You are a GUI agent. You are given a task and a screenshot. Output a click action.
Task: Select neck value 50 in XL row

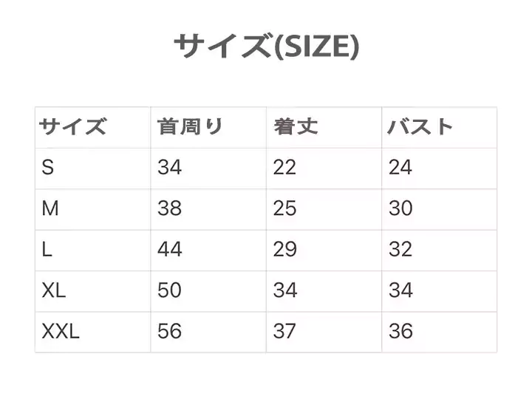point(169,290)
